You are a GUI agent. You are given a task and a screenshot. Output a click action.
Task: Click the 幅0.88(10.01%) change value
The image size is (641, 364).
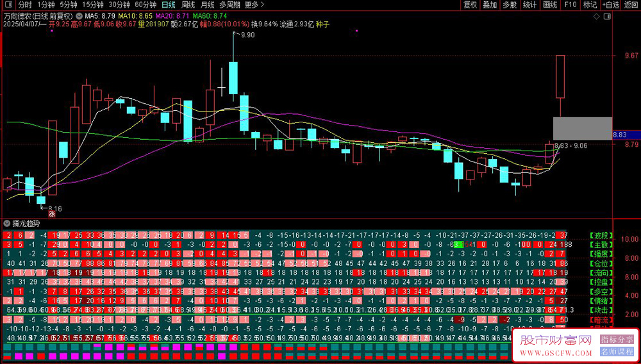(224, 24)
